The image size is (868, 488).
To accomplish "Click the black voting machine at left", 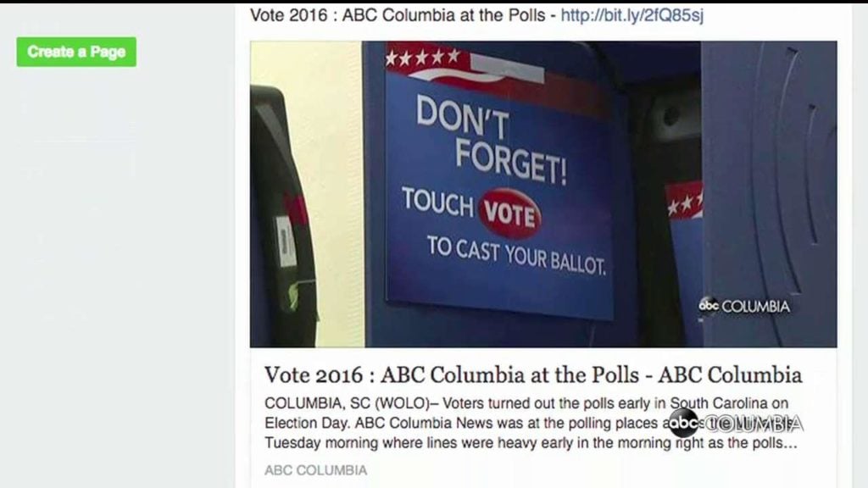I will pyautogui.click(x=281, y=217).
